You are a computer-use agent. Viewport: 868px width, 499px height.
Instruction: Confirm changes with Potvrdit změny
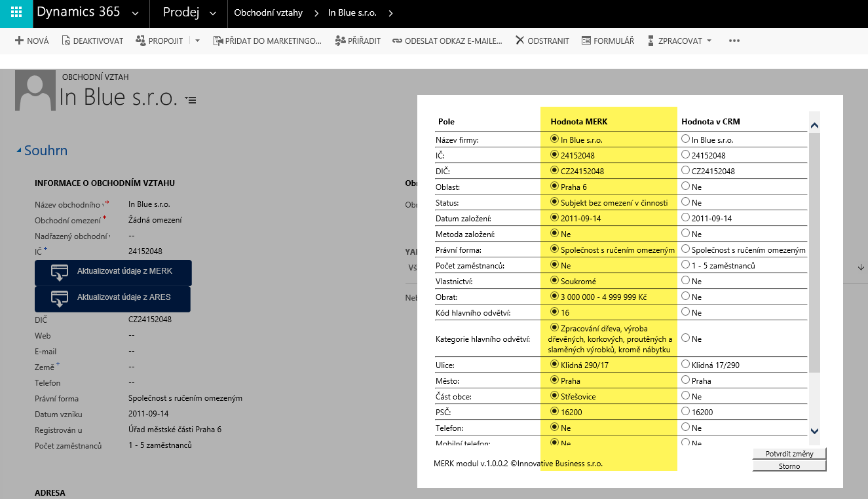point(789,454)
